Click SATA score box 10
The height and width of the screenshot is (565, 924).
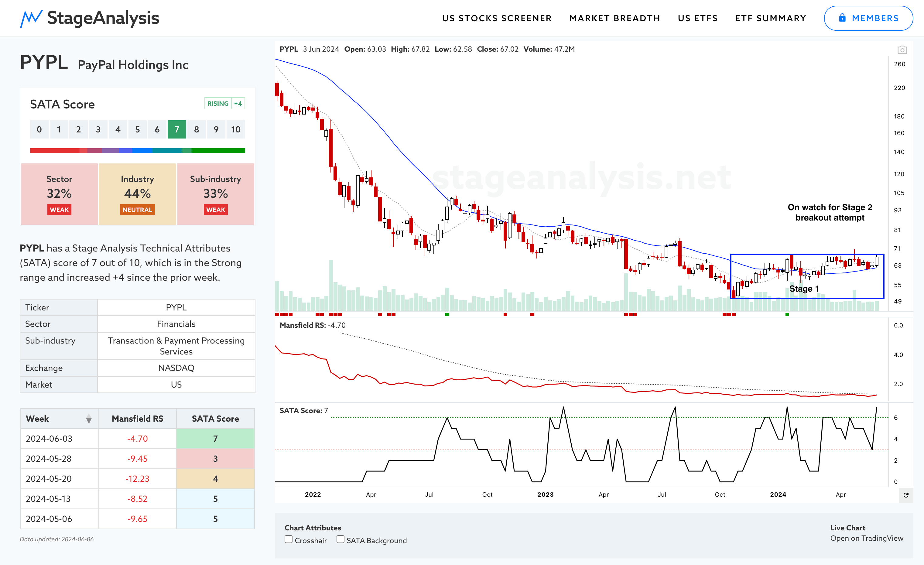235,129
